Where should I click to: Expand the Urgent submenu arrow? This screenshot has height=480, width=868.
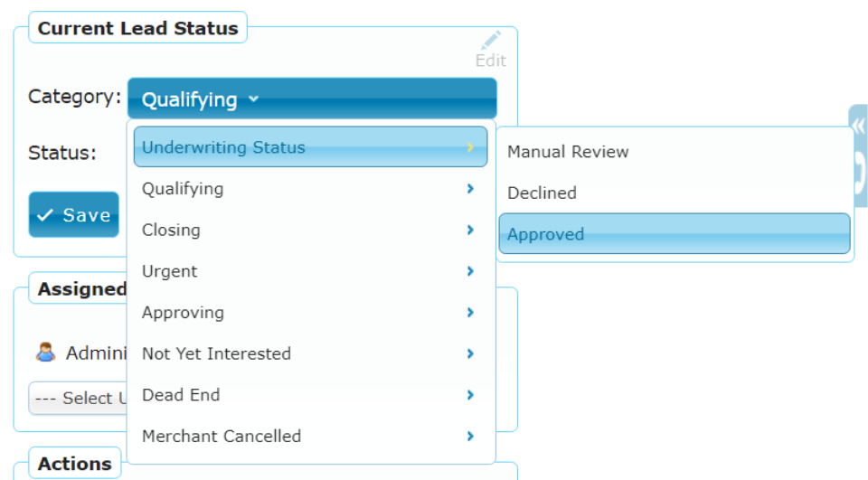tap(470, 270)
